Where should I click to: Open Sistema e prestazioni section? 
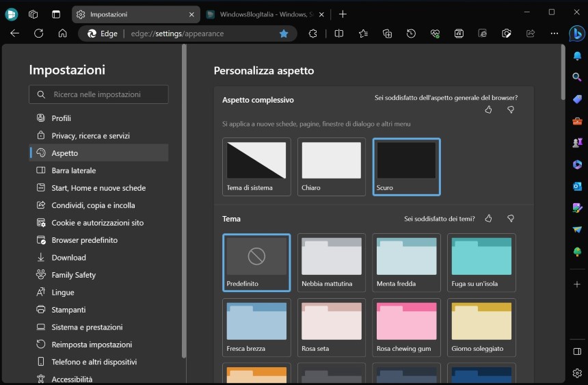click(x=98, y=327)
